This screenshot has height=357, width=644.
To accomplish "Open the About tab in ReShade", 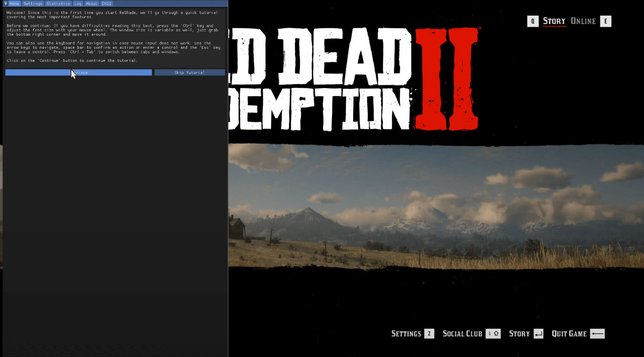I will click(92, 4).
